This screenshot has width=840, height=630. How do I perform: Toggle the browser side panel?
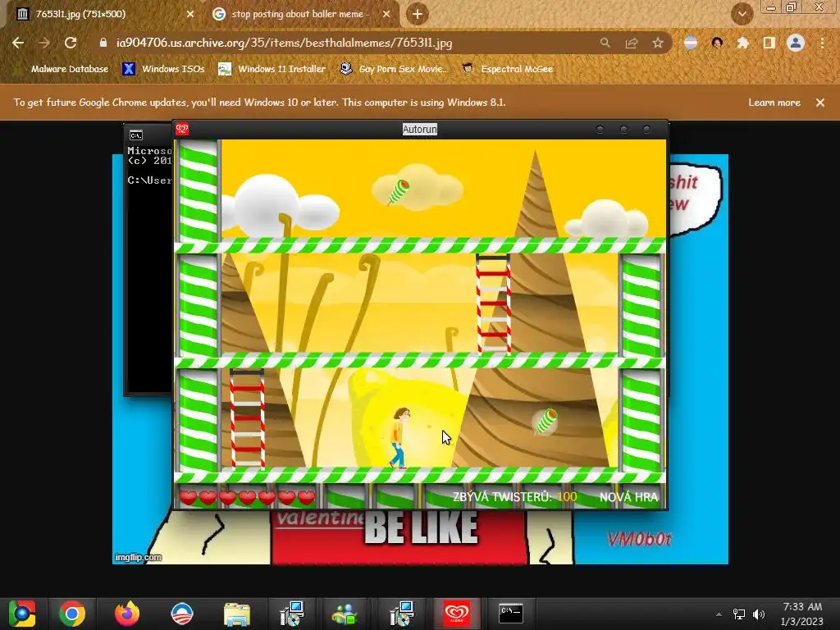[x=769, y=43]
